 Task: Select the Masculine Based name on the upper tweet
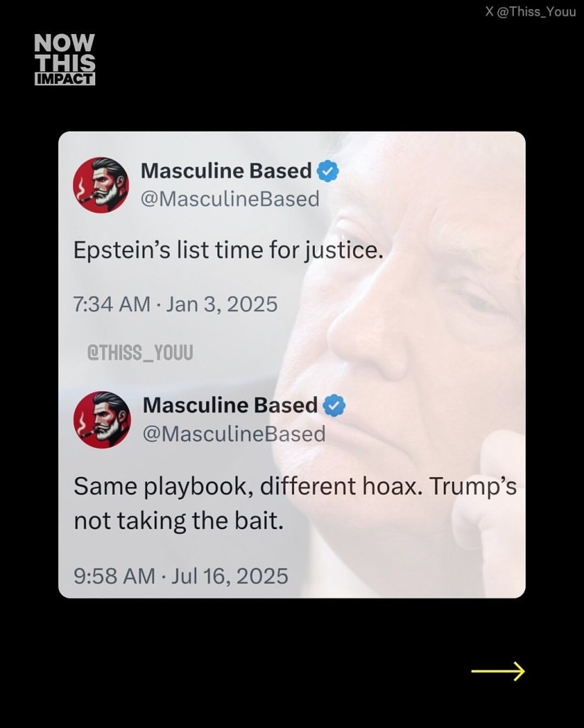[226, 171]
